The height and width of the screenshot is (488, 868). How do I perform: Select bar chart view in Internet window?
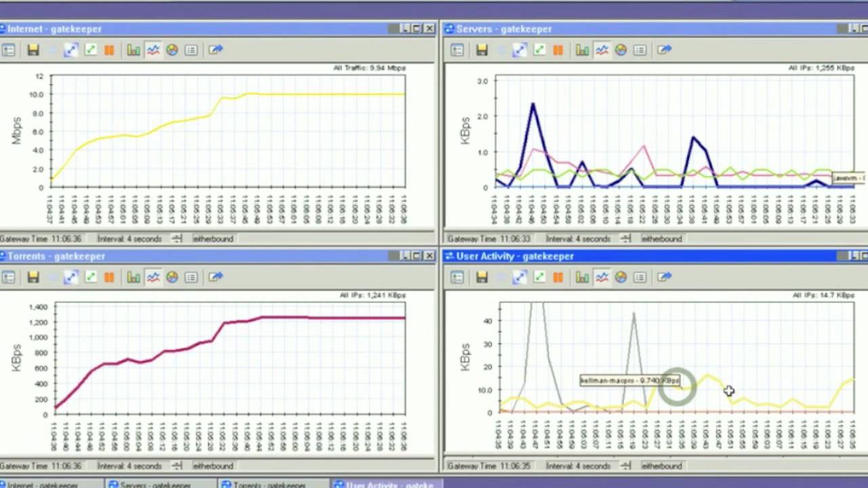click(x=134, y=50)
